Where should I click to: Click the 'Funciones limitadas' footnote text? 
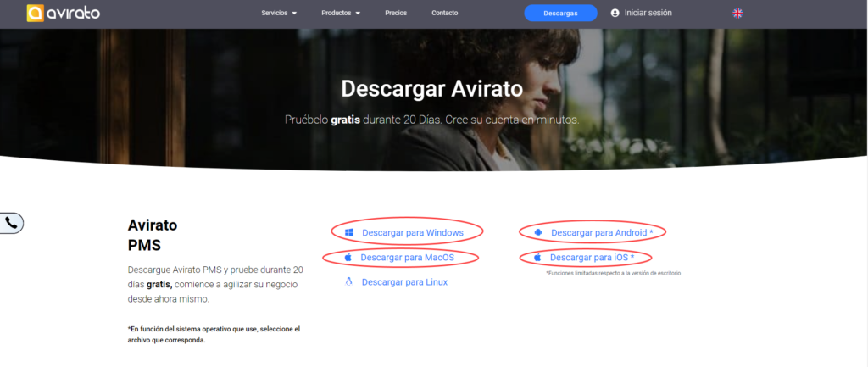(x=613, y=274)
